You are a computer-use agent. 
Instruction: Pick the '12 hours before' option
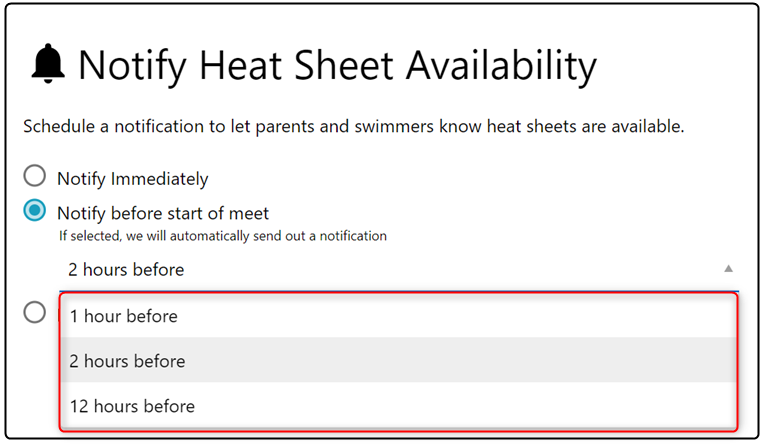click(132, 406)
